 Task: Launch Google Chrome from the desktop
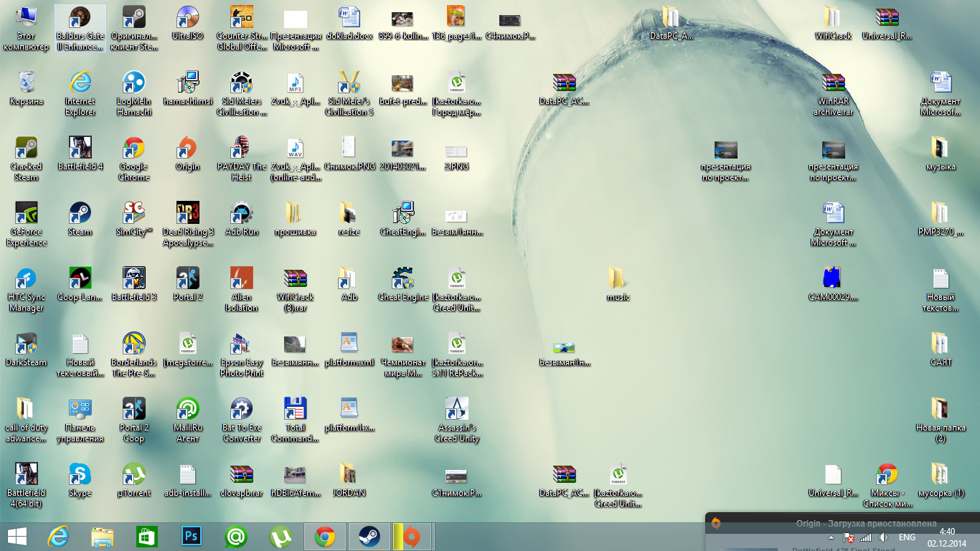tap(134, 159)
